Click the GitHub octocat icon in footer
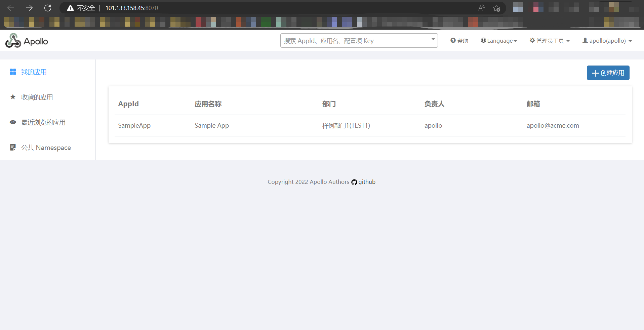644x330 pixels. click(x=354, y=182)
